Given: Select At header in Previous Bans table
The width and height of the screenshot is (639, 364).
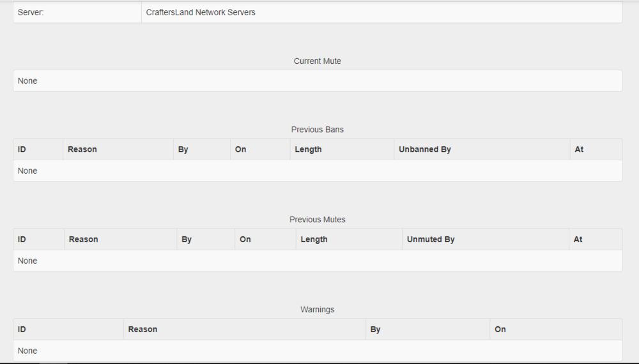Looking at the screenshot, I should (x=579, y=149).
